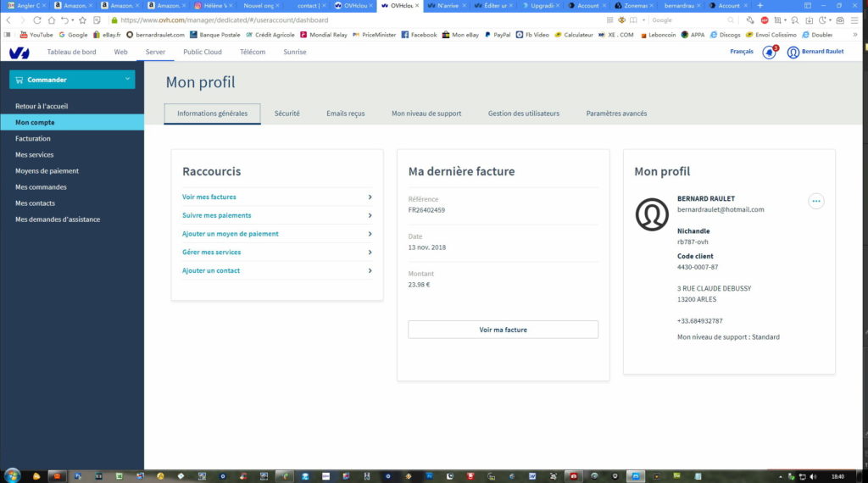Open profile options three-dot menu
This screenshot has width=868, height=483.
coord(816,201)
